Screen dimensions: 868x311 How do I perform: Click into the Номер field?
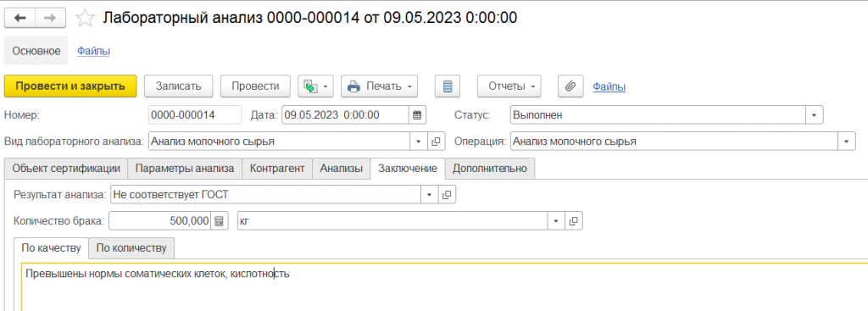point(195,115)
